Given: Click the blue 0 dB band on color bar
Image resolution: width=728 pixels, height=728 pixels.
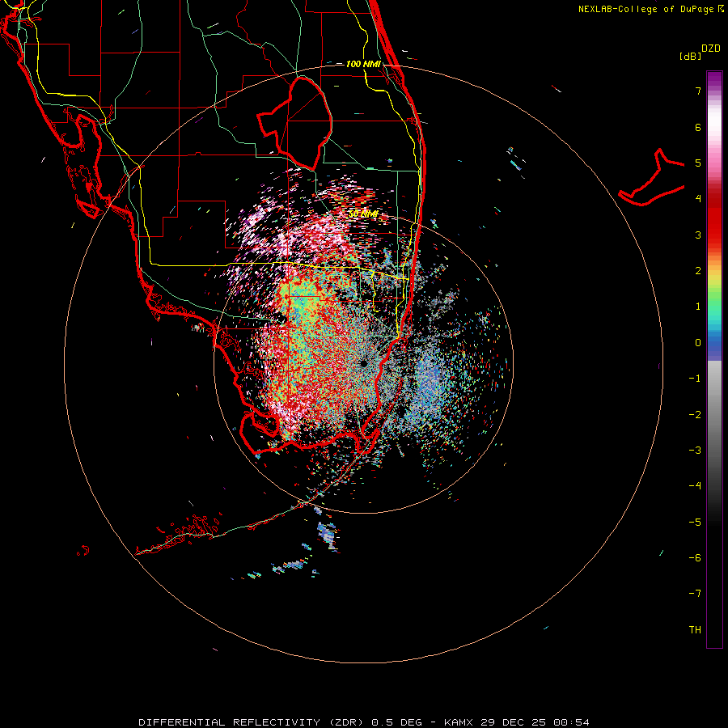Looking at the screenshot, I should point(714,343).
